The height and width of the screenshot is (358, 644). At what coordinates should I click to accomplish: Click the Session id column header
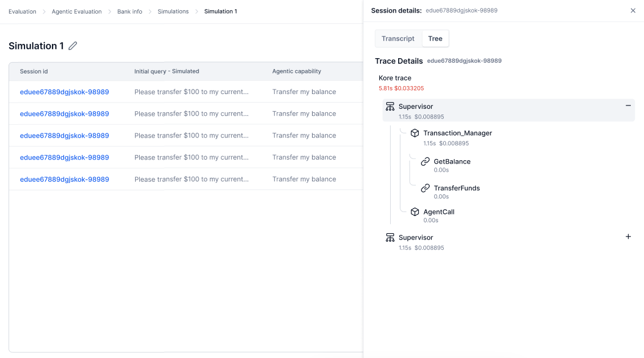34,71
